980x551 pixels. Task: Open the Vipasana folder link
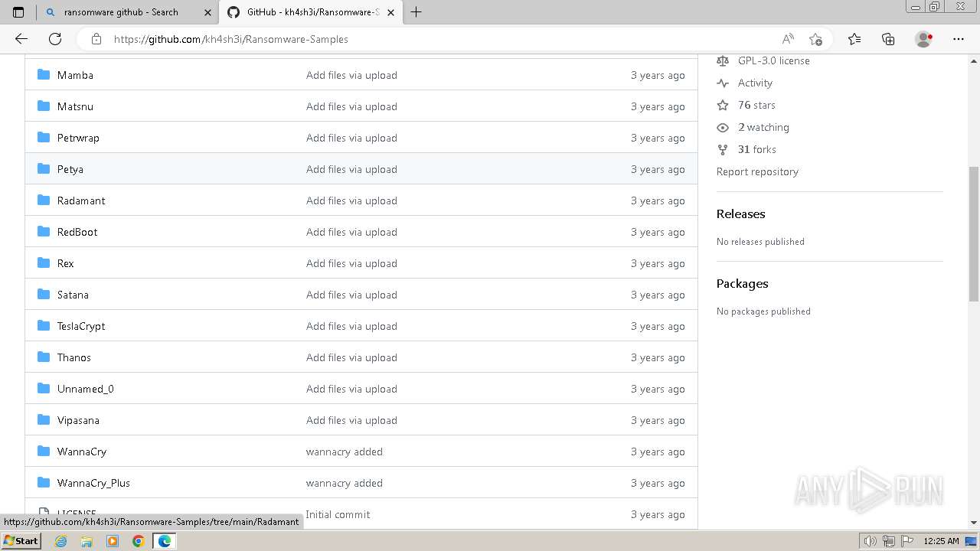[78, 420]
